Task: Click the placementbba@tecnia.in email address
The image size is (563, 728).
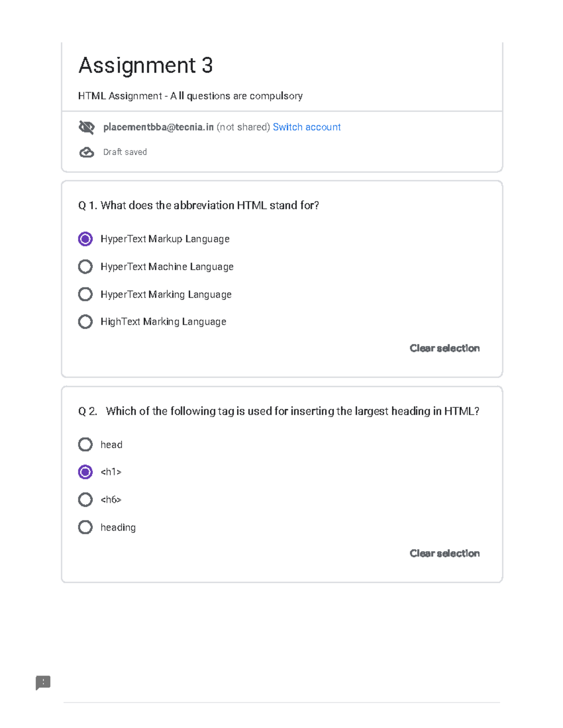Action: click(158, 127)
